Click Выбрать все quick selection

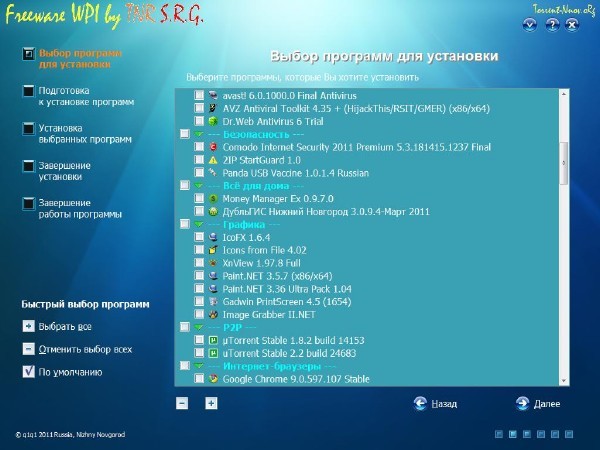[x=57, y=326]
